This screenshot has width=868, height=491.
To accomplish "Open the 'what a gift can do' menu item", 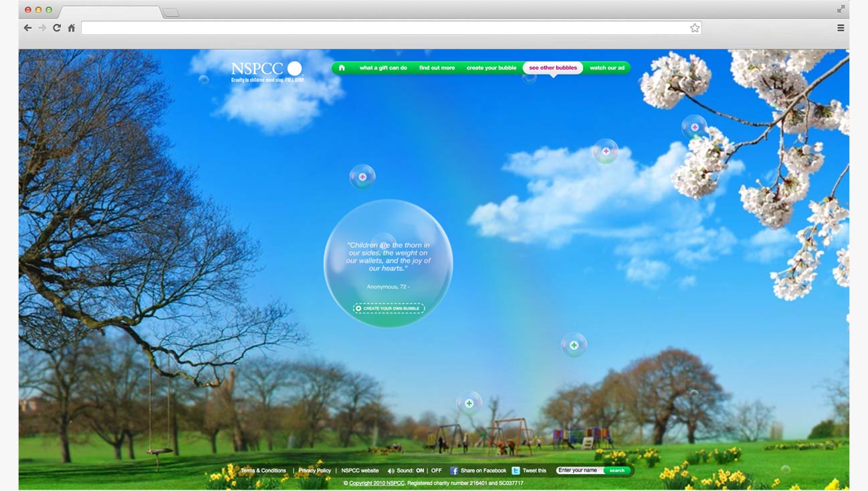I will tap(383, 68).
